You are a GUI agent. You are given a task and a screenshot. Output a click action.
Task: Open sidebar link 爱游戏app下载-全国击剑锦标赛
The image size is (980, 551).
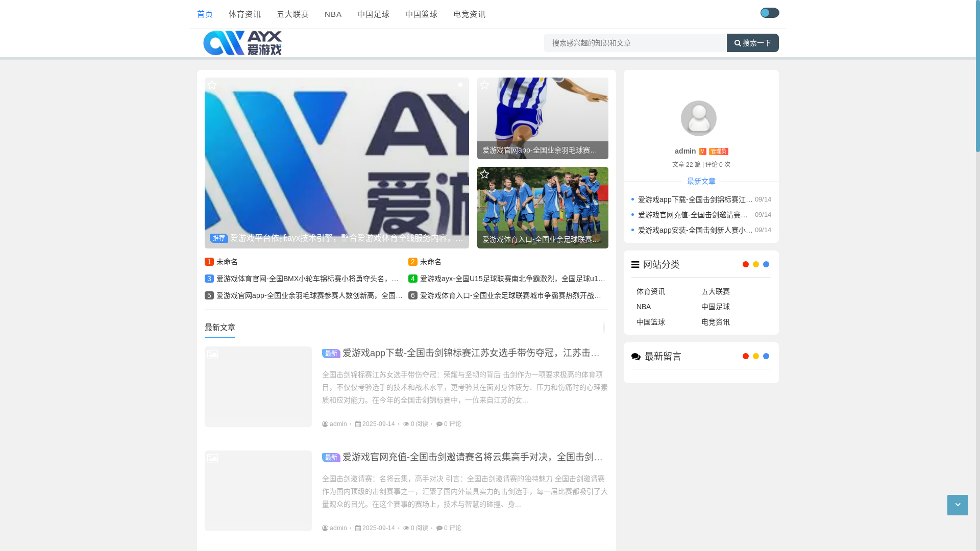tap(695, 199)
